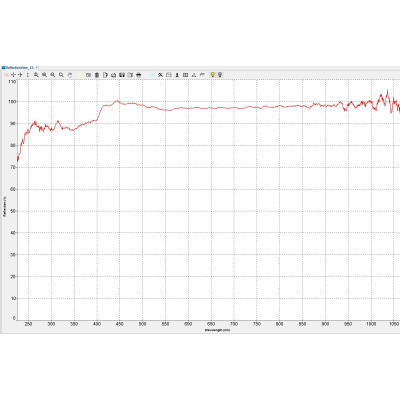Click the x-axis label 450
This screenshot has width=400, height=400.
[x=120, y=324]
